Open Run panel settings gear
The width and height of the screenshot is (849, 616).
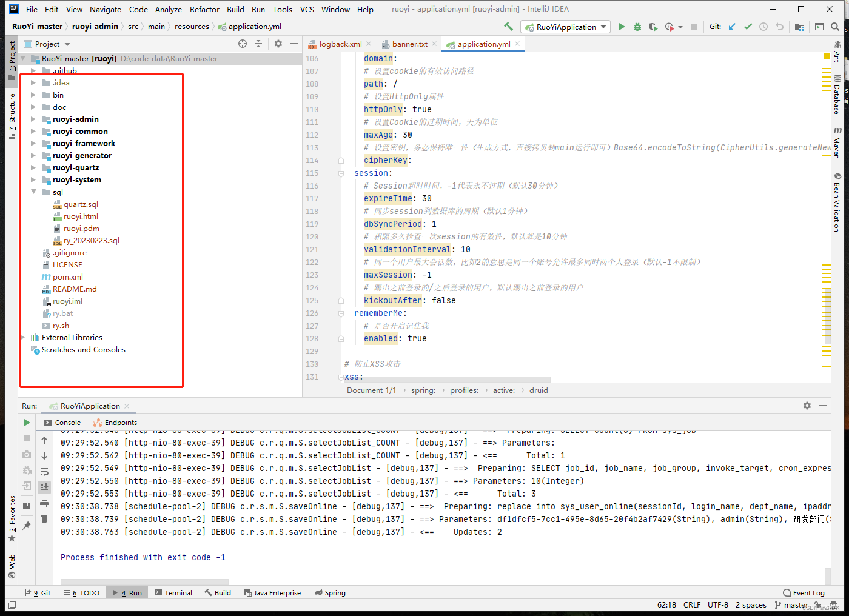(807, 406)
